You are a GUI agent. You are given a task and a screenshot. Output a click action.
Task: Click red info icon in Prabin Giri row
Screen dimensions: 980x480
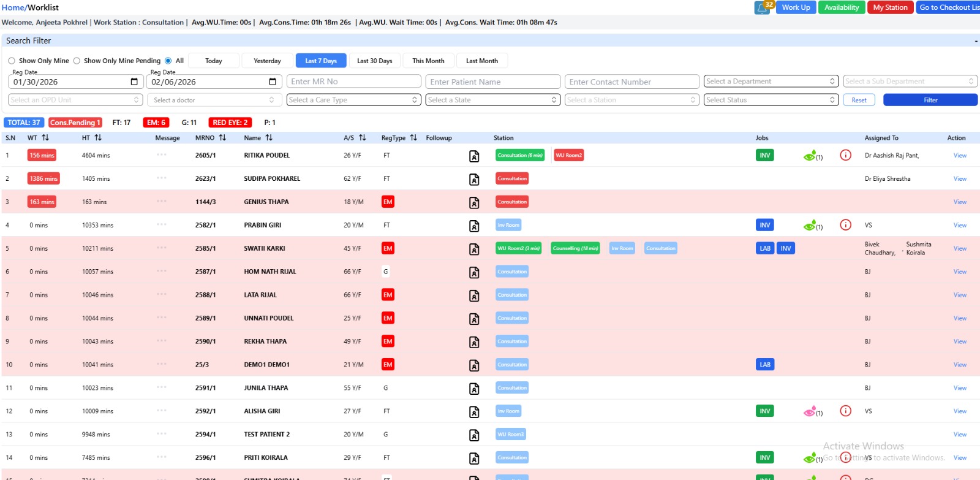845,225
